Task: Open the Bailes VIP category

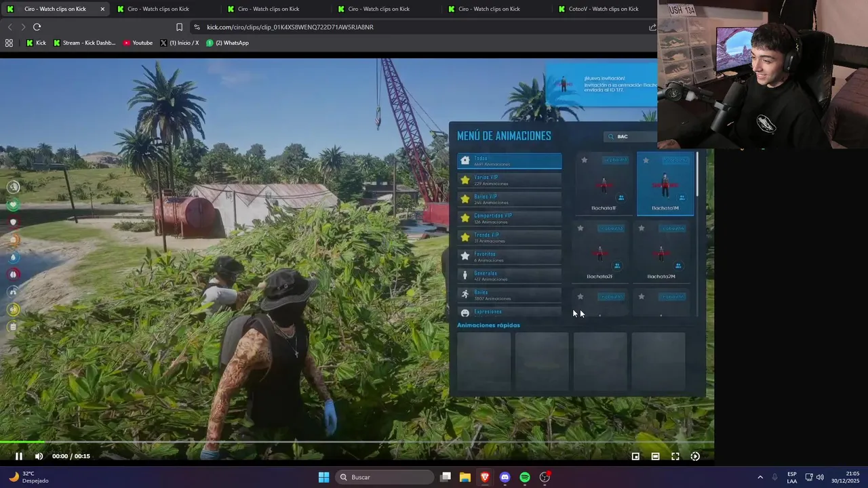Action: tap(509, 199)
